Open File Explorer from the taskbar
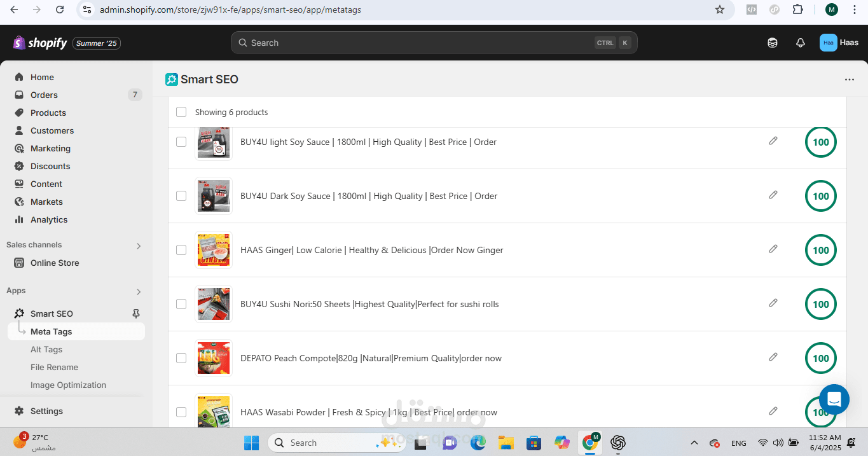Screen dimensions: 868x456 pos(506,443)
